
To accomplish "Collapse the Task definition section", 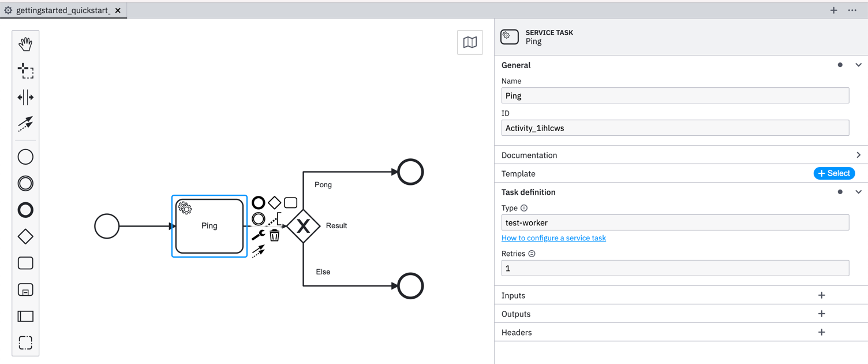I will click(858, 192).
